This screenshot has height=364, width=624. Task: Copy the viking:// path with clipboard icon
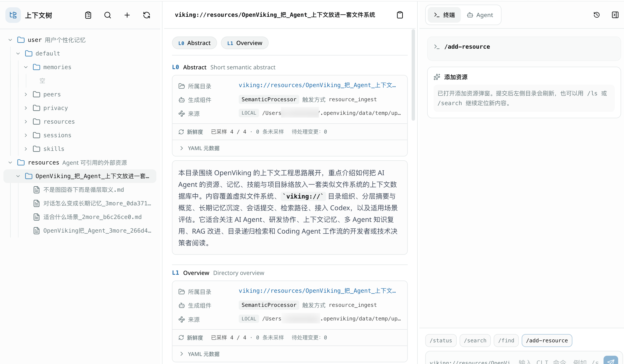click(x=400, y=15)
